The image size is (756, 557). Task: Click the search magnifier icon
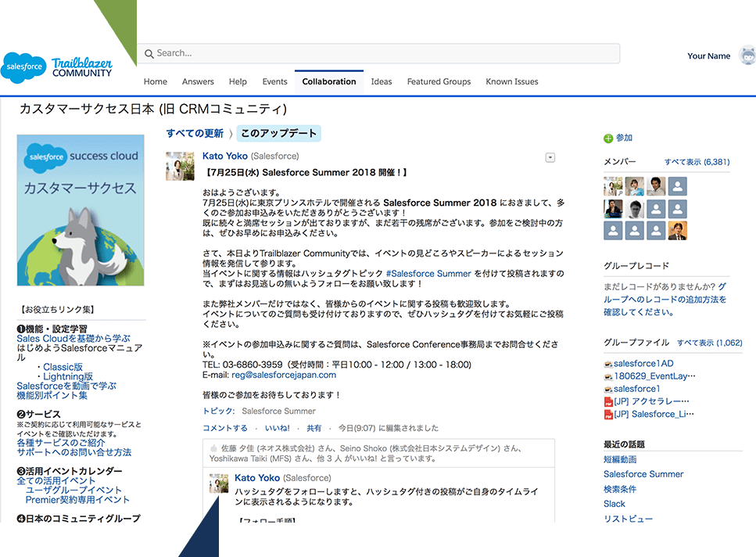(149, 53)
